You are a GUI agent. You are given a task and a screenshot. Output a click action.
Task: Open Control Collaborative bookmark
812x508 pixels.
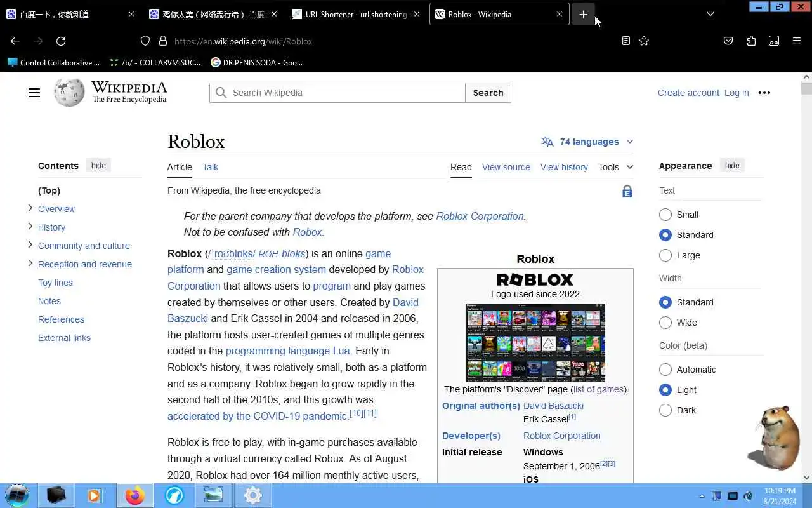click(54, 62)
